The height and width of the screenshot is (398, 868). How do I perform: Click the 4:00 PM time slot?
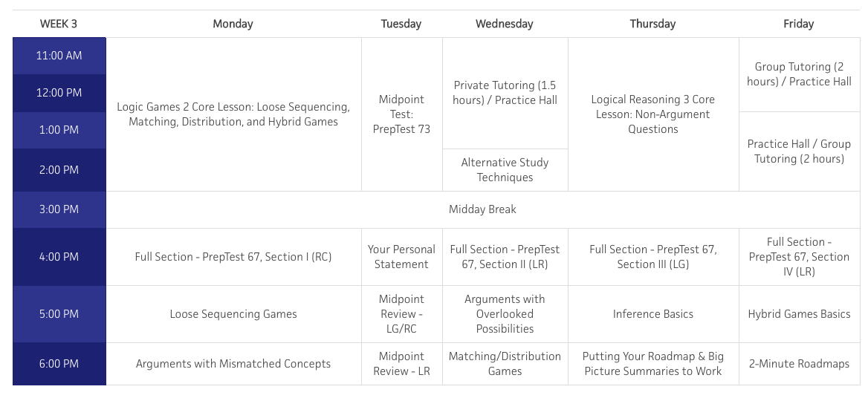point(59,256)
